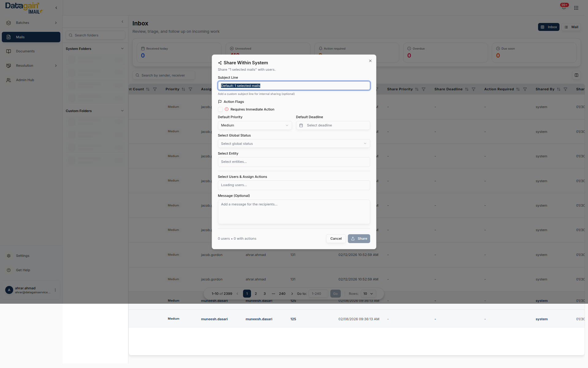Screen dimensions: 588x368
Task: Open the apps grid icon
Action: tap(576, 8)
